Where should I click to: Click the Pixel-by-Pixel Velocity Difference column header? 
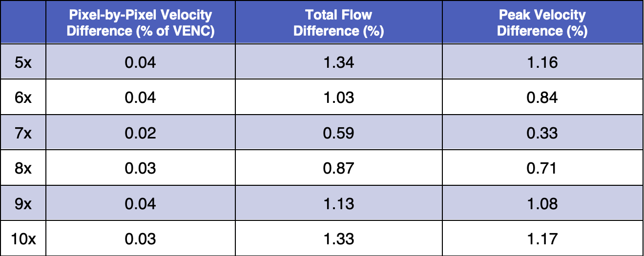tap(141, 22)
